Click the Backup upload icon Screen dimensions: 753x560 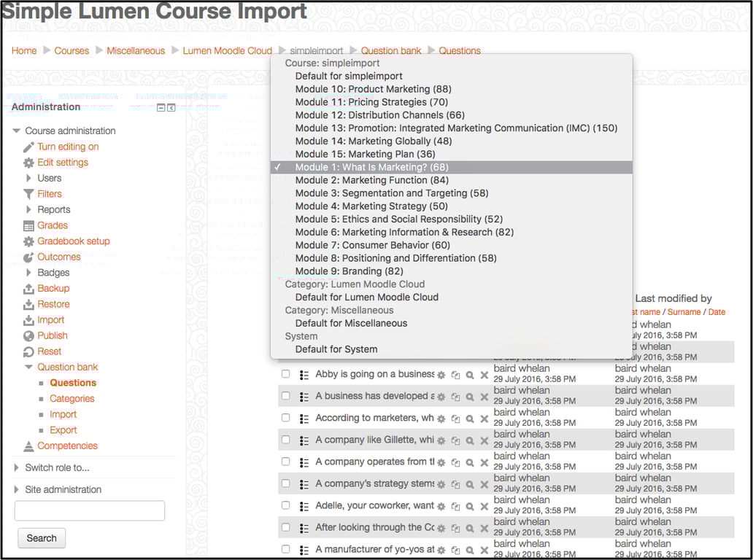pos(27,288)
